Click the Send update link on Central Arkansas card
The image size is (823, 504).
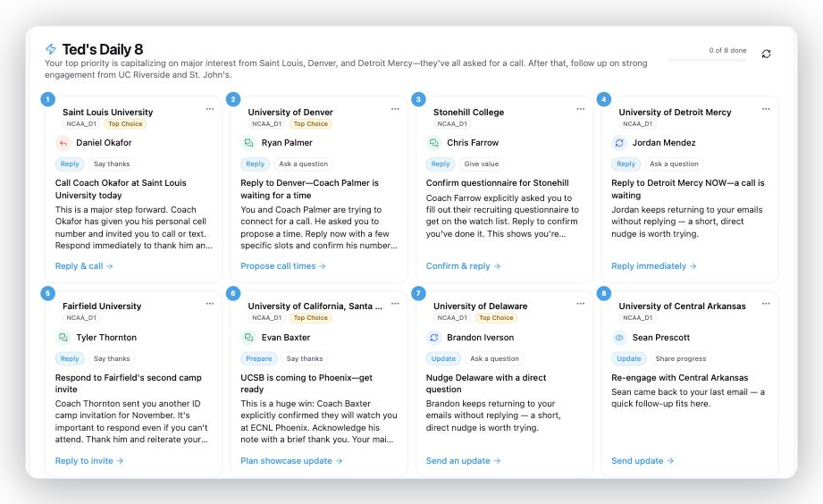point(642,461)
